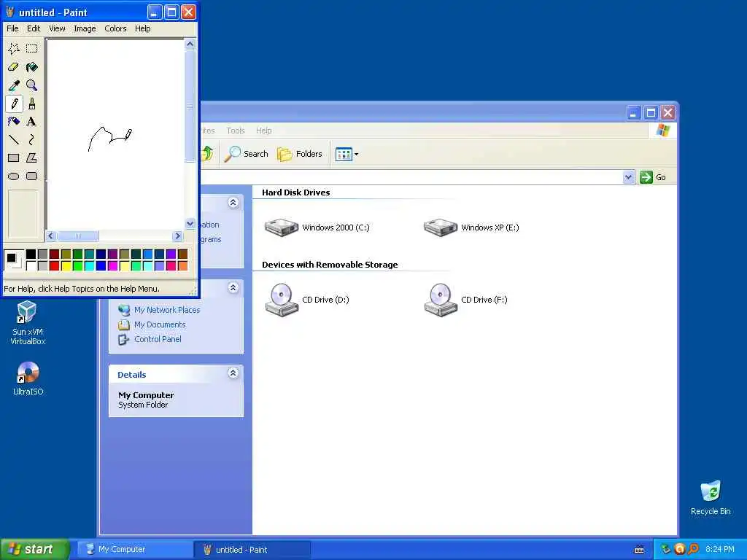Select the UltraISO desktop shortcut
747x560 pixels.
(x=28, y=378)
